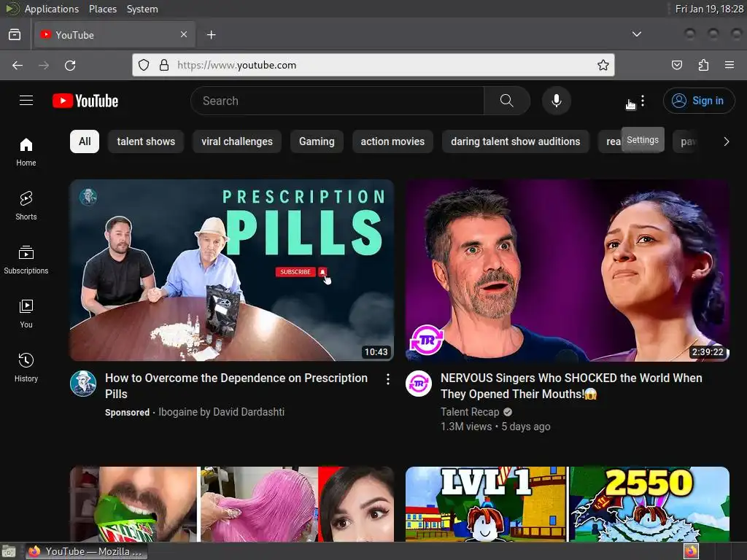The width and height of the screenshot is (747, 560).
Task: Click the clock showing Fri Jan 19
Action: (x=709, y=9)
